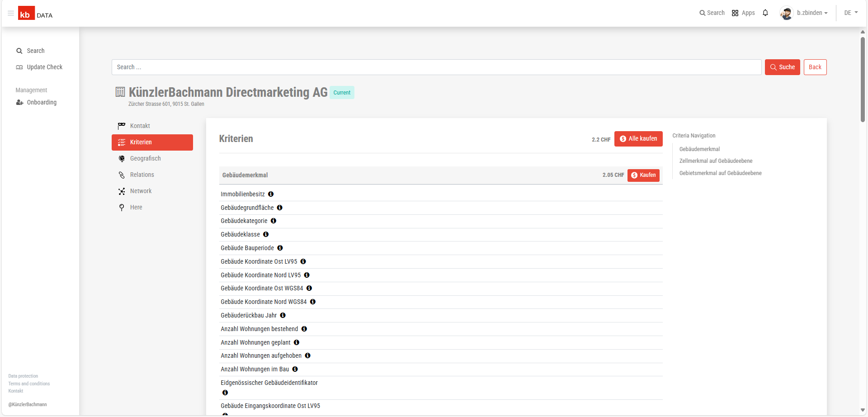Show info for Gebäude Koordinate Ost LV95
868x417 pixels.
pyautogui.click(x=303, y=261)
